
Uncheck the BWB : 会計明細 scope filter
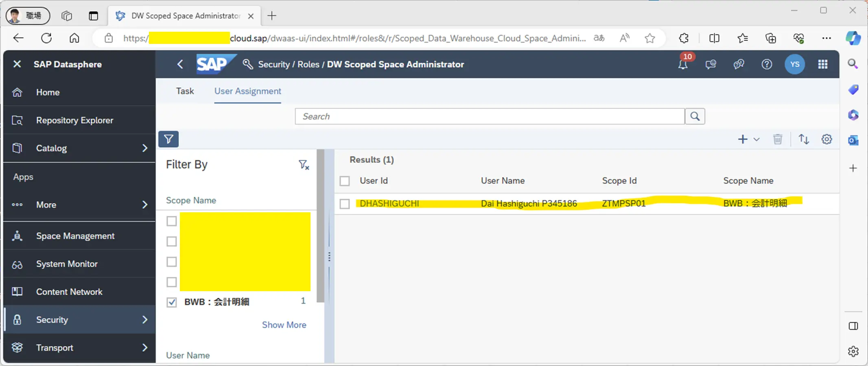pyautogui.click(x=172, y=302)
